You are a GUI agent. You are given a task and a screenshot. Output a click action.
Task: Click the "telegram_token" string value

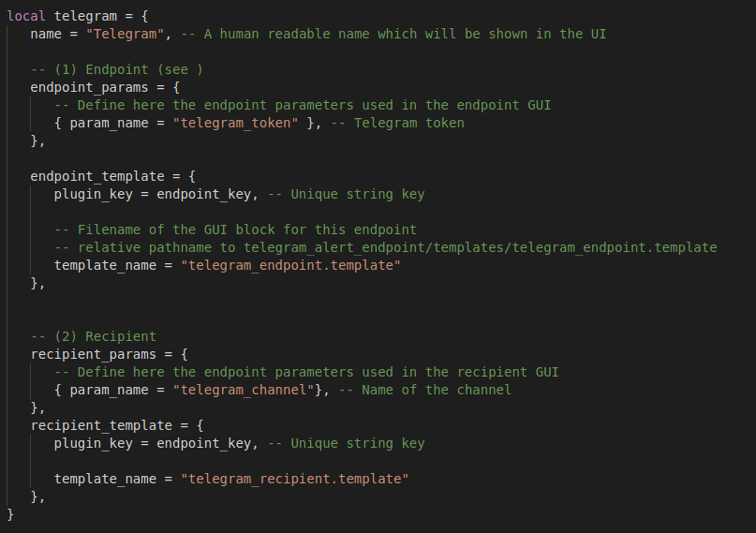pos(235,124)
